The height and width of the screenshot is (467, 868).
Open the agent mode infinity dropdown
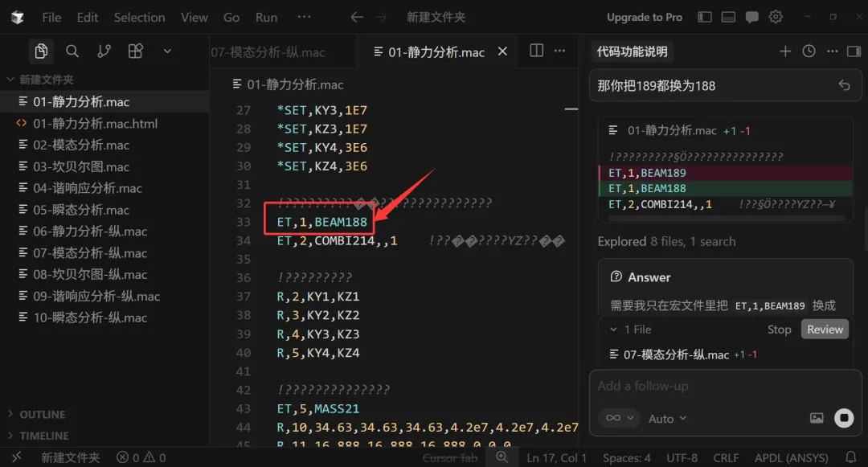click(x=619, y=418)
